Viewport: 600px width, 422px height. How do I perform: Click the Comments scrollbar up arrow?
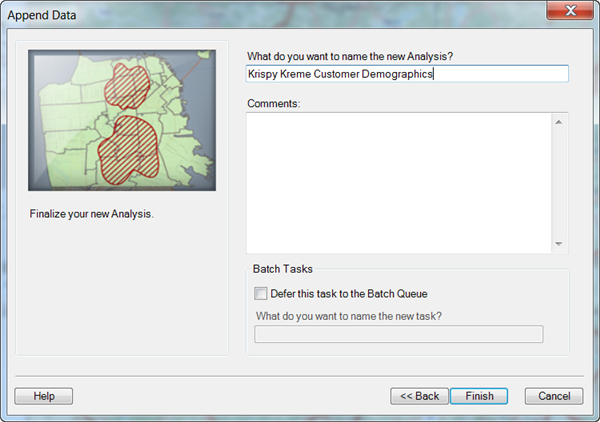click(x=558, y=122)
